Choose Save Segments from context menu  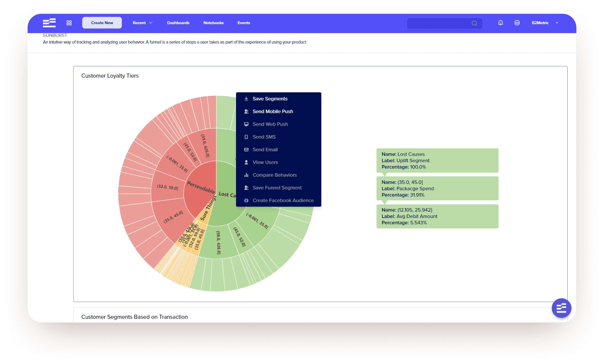pos(279,99)
